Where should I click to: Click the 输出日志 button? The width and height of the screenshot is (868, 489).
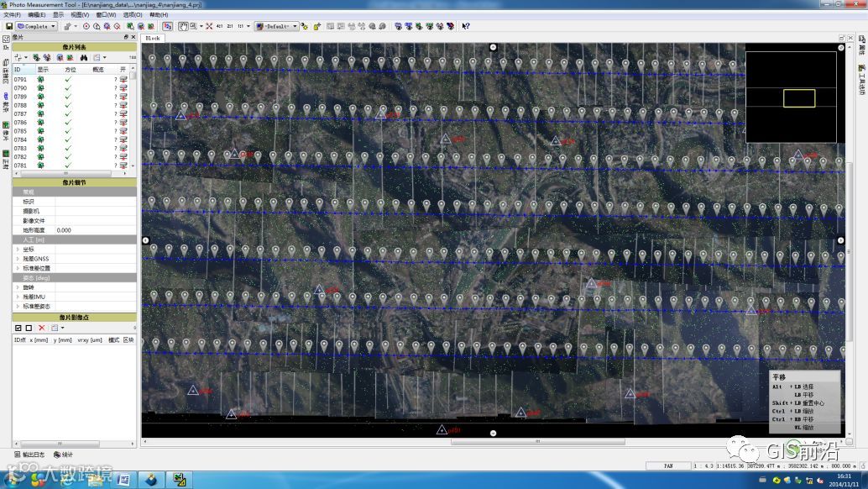(x=29, y=455)
